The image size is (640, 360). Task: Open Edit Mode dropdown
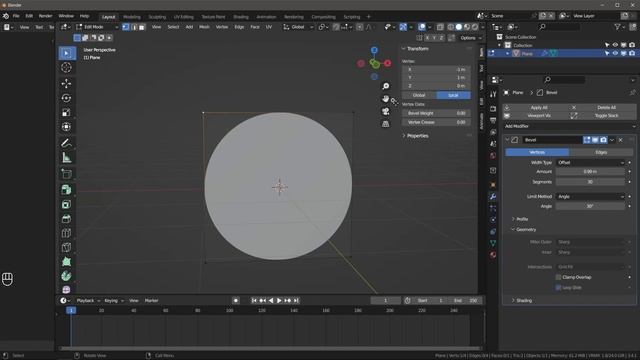pyautogui.click(x=97, y=27)
